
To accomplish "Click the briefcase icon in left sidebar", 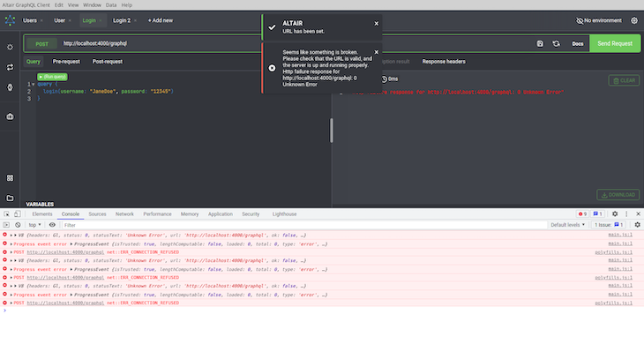I will point(10,116).
